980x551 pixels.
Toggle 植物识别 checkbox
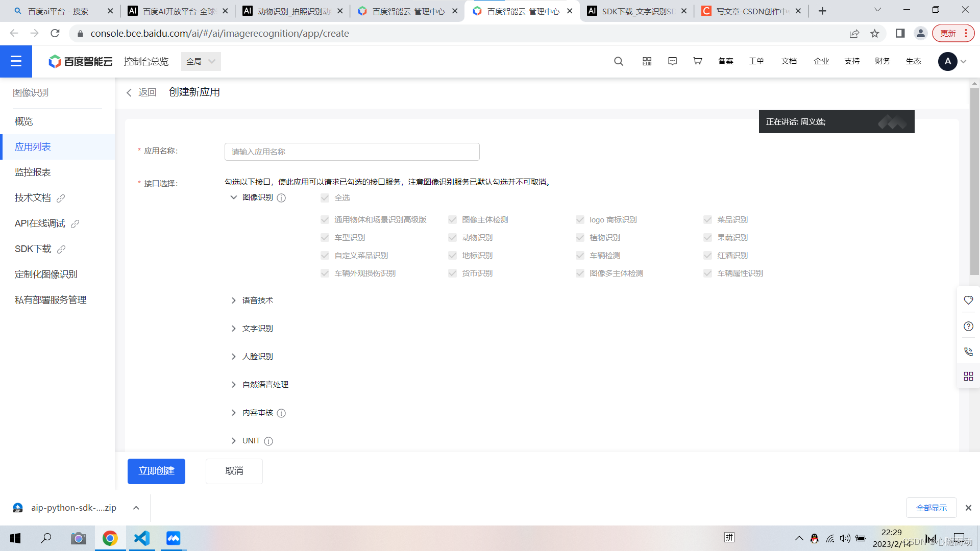580,238
